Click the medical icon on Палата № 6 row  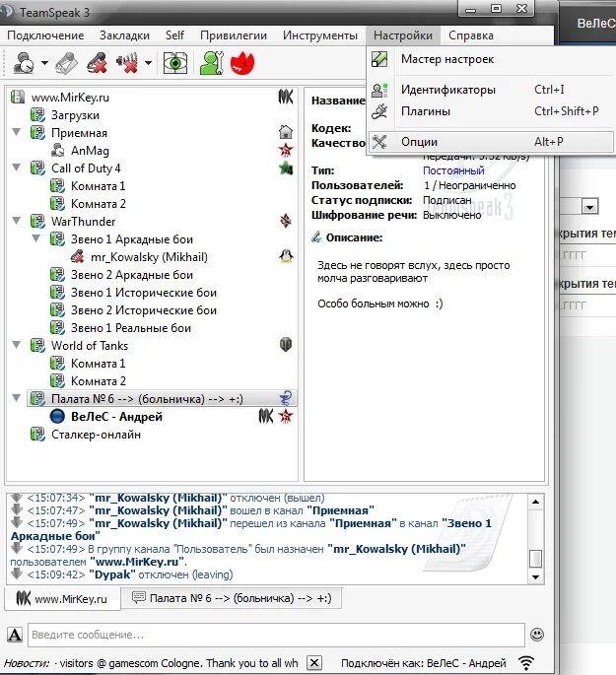(x=286, y=398)
